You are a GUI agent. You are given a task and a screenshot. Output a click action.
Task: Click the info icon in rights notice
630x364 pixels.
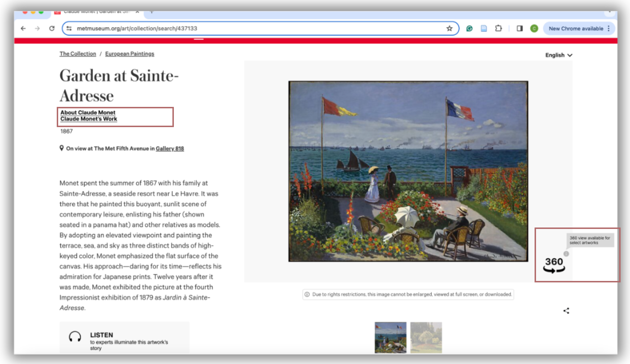tap(307, 294)
